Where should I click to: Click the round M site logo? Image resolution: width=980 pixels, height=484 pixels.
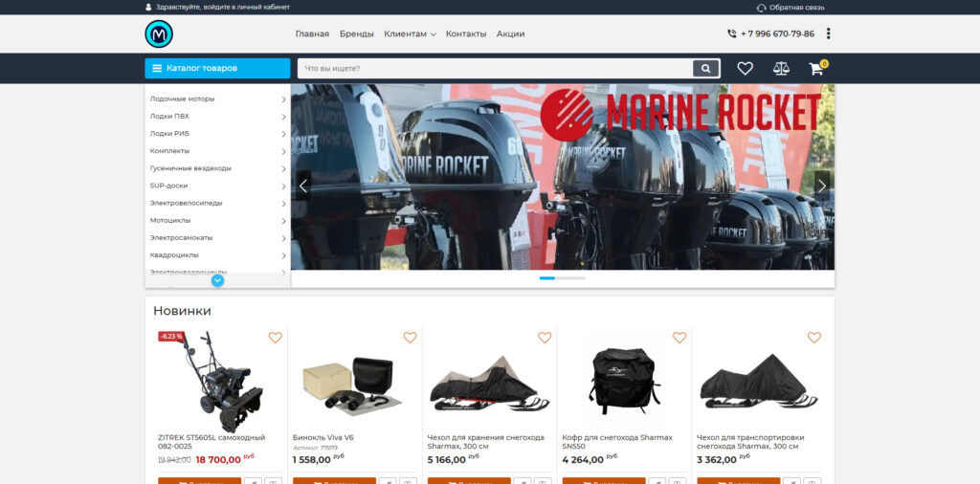tap(159, 33)
